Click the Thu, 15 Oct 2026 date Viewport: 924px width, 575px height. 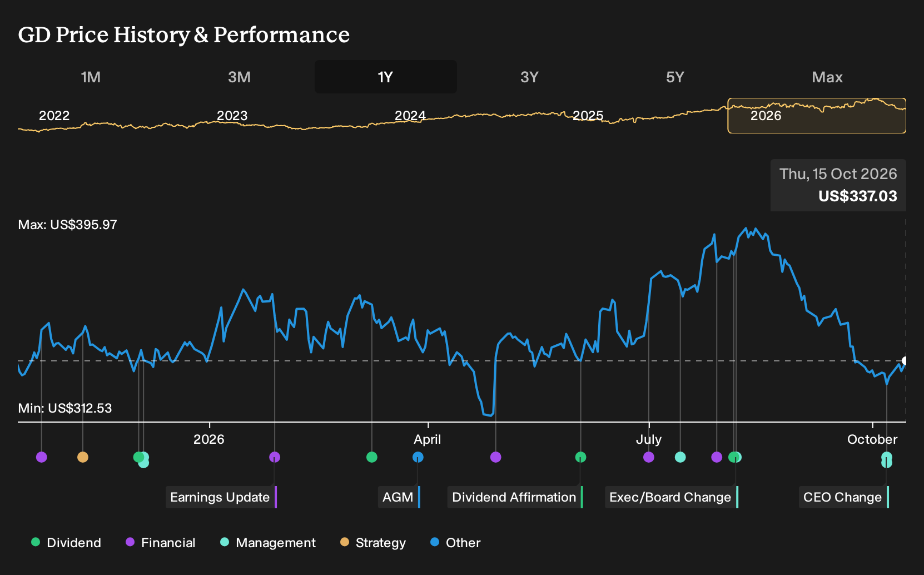click(x=838, y=174)
